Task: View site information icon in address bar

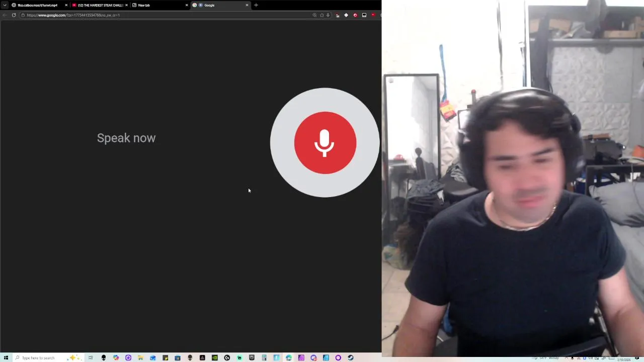Action: (23, 15)
